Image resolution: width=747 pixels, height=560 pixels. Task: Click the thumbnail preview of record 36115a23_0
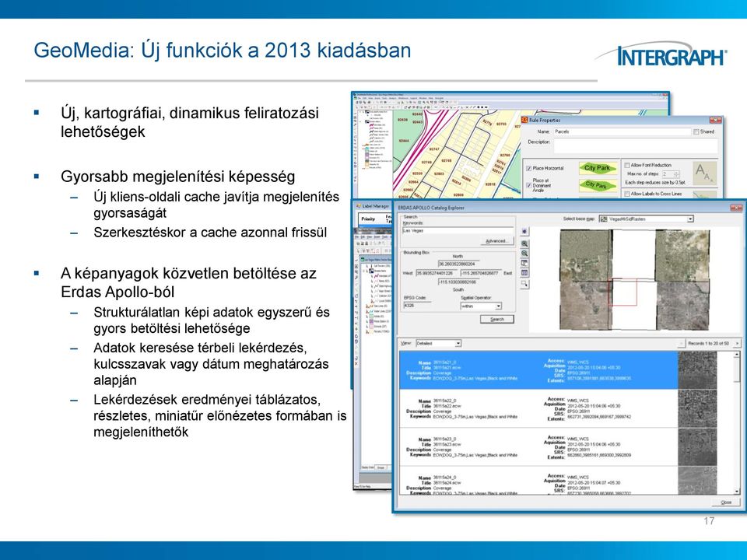pos(697,446)
